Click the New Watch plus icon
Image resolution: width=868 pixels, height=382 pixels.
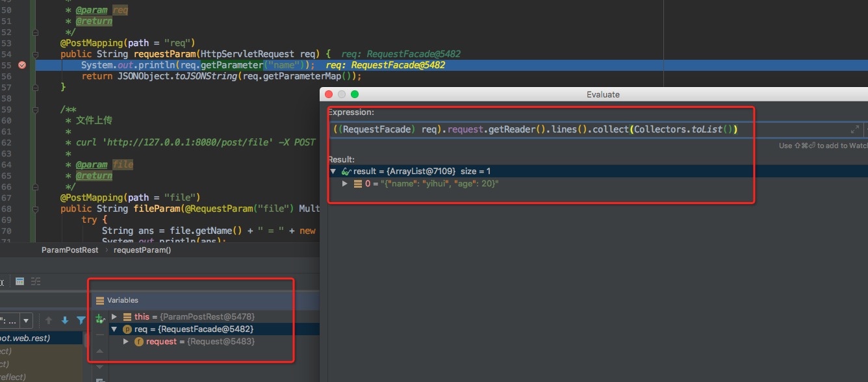click(x=99, y=318)
